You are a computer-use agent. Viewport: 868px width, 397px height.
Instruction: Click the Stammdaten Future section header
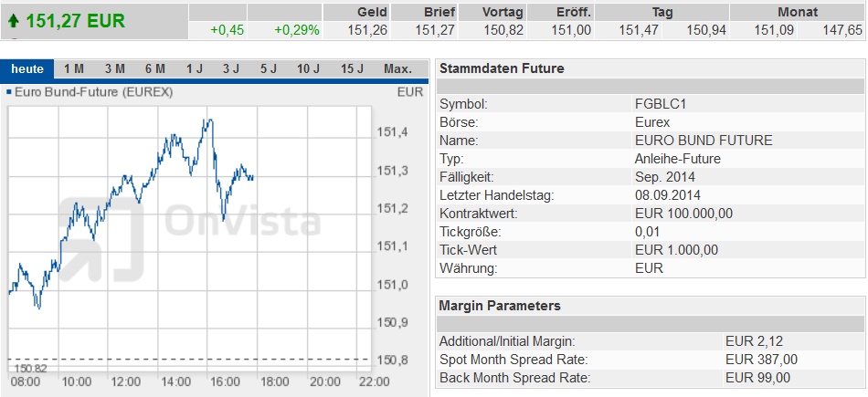pos(502,68)
